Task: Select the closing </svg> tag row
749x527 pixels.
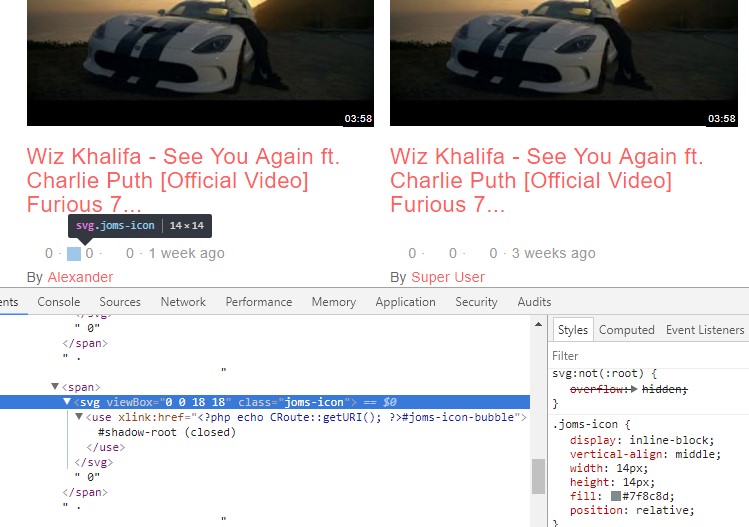Action: click(94, 462)
